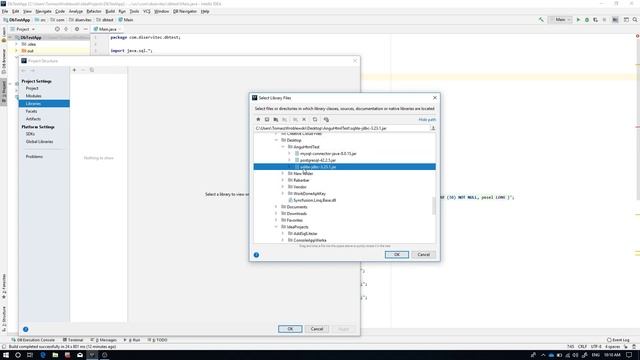Click the help icon in Select Library Files dialog
This screenshot has width=640, height=360.
tap(256, 255)
